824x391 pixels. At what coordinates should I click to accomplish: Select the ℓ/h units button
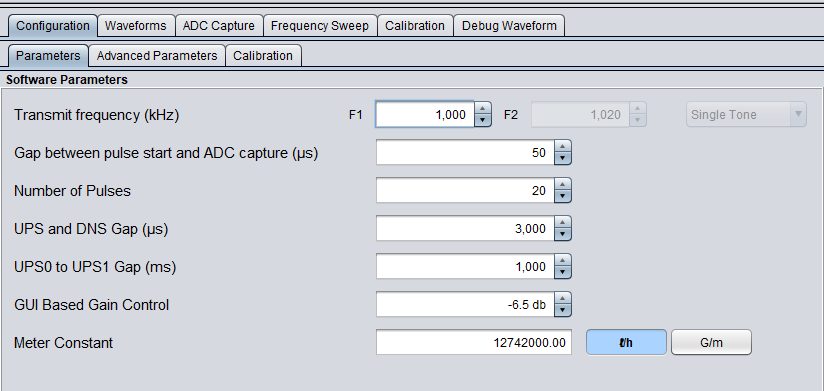(x=626, y=343)
